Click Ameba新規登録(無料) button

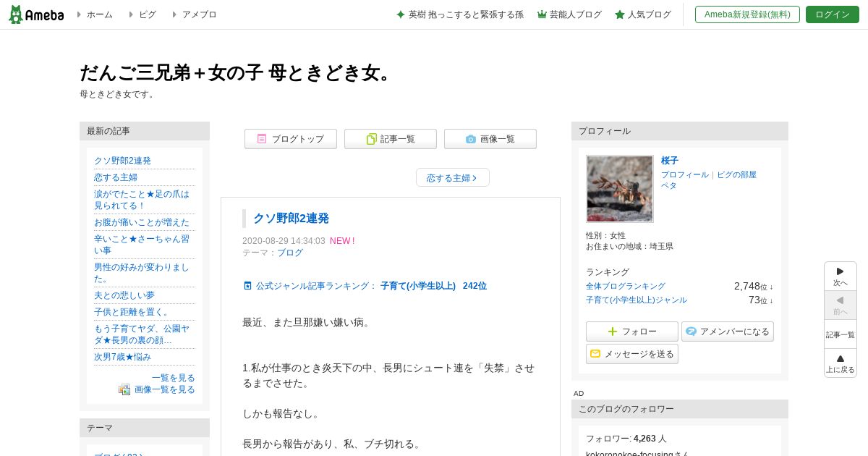[x=747, y=14]
